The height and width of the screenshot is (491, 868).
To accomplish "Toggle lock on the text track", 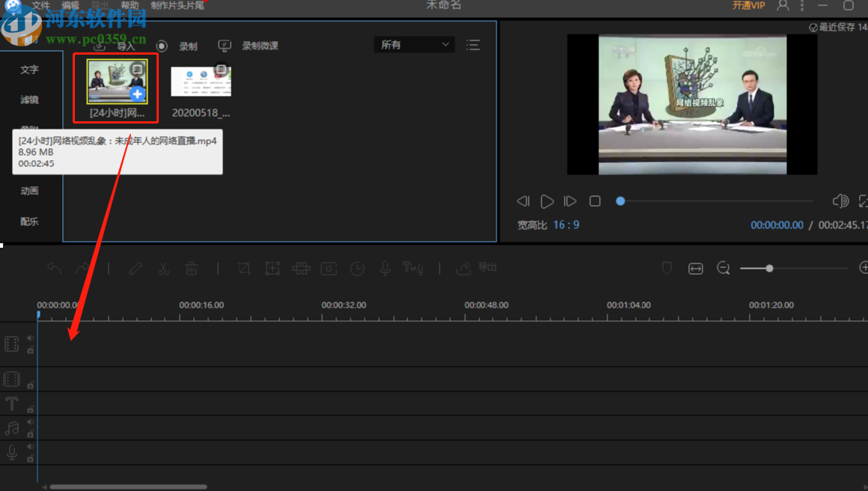I will pos(31,409).
